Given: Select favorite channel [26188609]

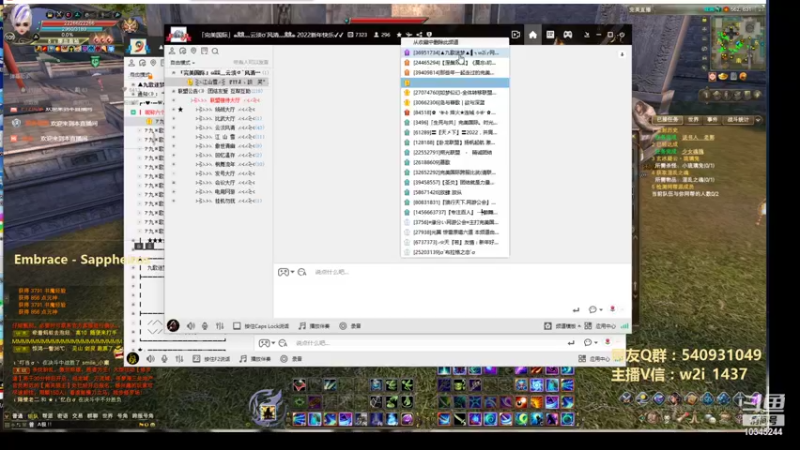Looking at the screenshot, I should [455, 162].
